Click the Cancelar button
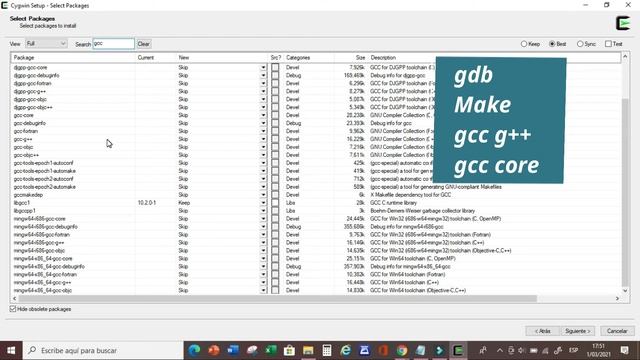640x360 pixels. click(x=617, y=331)
